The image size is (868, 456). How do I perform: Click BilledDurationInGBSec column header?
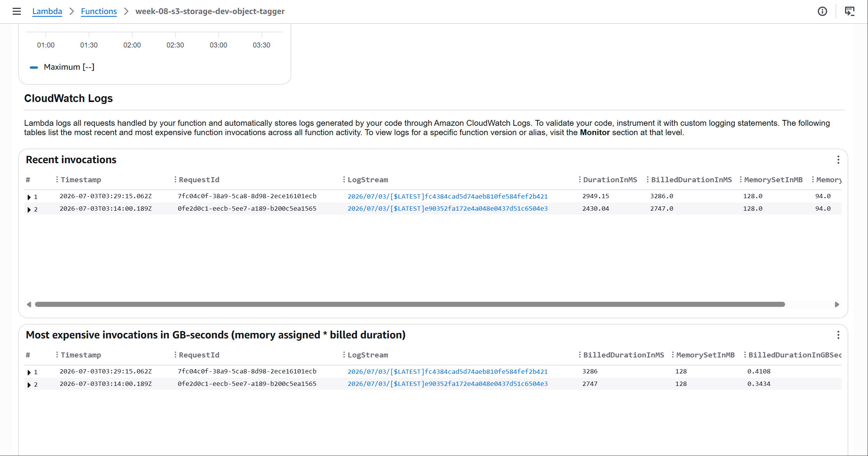[795, 355]
